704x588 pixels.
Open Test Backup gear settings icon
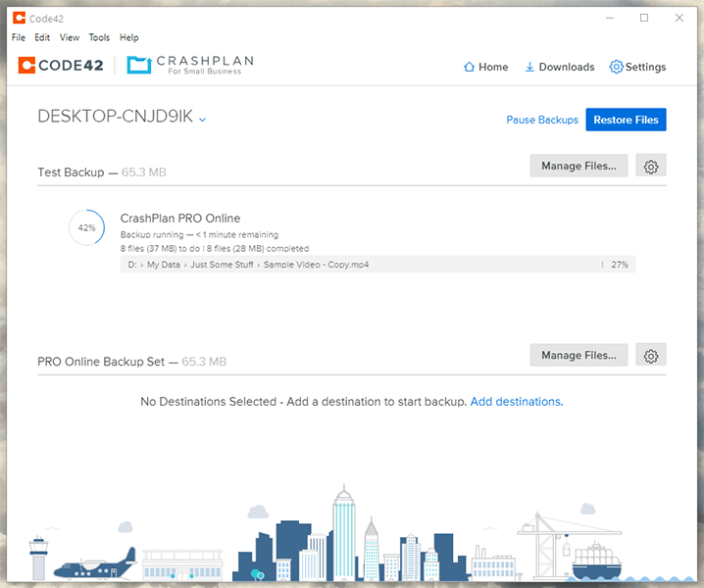click(650, 167)
